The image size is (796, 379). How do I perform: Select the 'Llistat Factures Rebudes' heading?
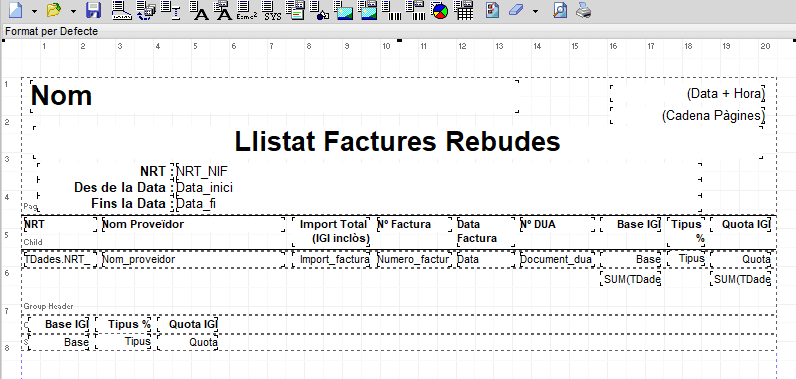tap(397, 142)
